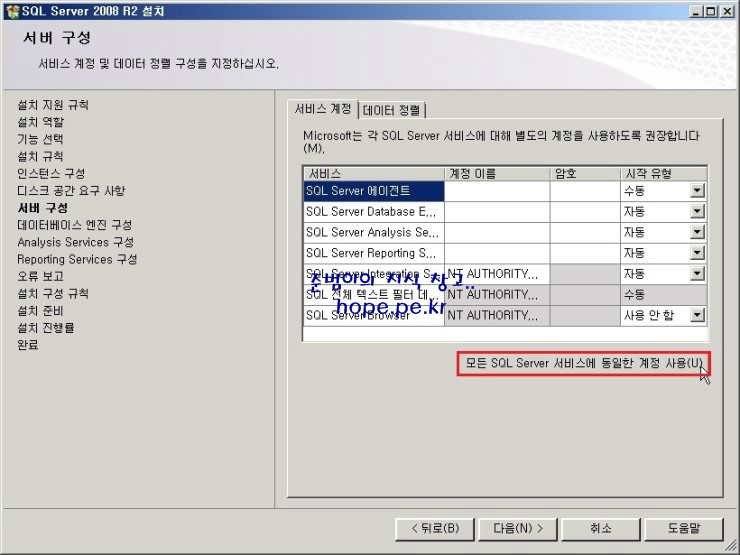The width and height of the screenshot is (740, 555).
Task: Click account name field for SQL Server Database Engine
Action: [x=497, y=212]
